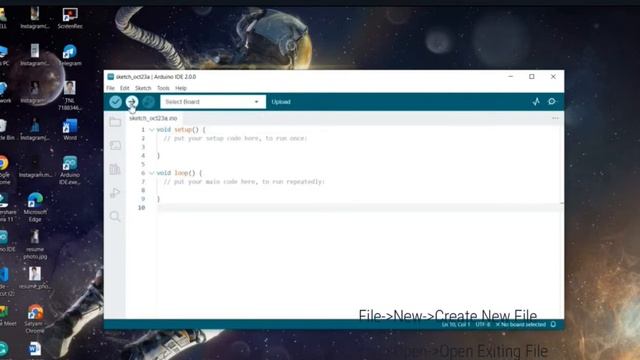Viewport: 640px width, 360px height.
Task: Click the No board selected status entry
Action: pyautogui.click(x=521, y=325)
